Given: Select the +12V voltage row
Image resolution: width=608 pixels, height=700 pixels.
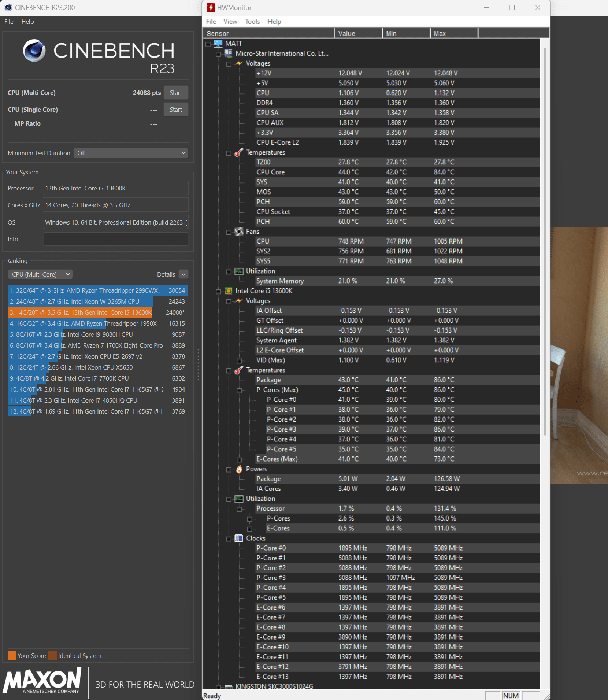Looking at the screenshot, I should 397,73.
